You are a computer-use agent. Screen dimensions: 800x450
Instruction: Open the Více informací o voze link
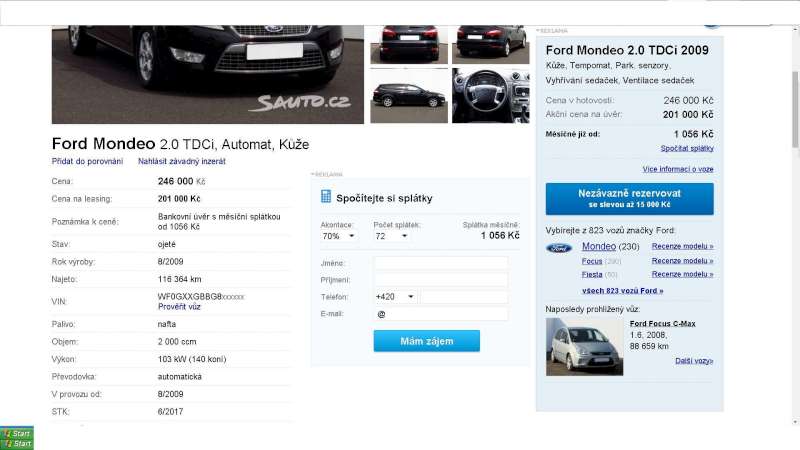coord(677,169)
